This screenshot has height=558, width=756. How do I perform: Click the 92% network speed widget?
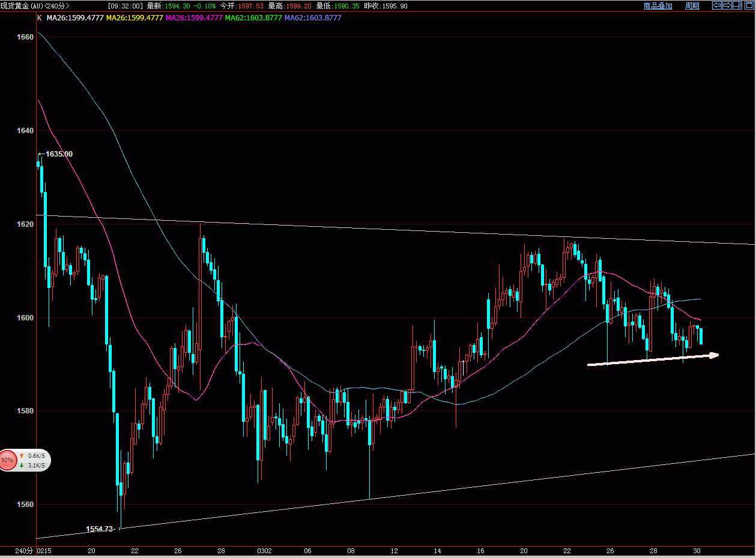tap(25, 460)
